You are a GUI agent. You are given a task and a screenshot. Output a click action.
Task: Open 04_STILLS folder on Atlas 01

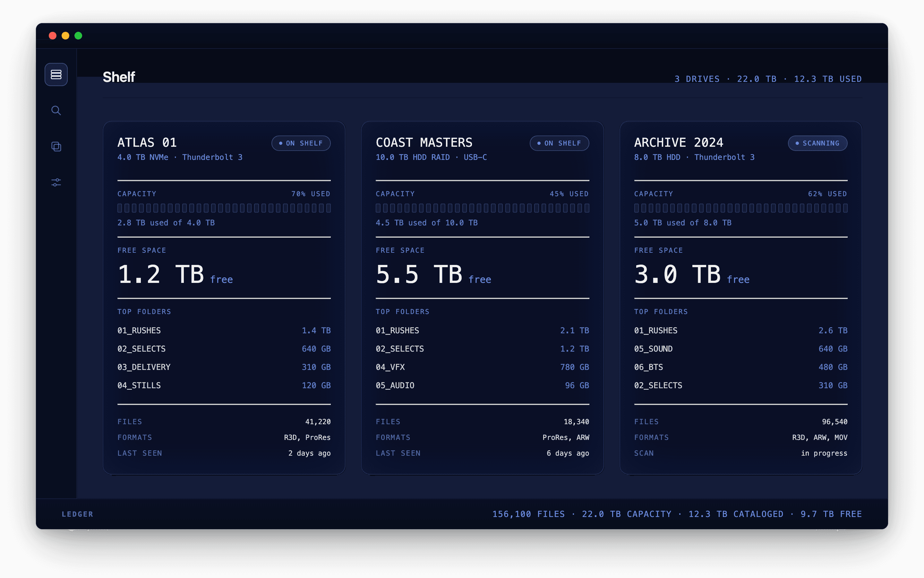coord(224,385)
